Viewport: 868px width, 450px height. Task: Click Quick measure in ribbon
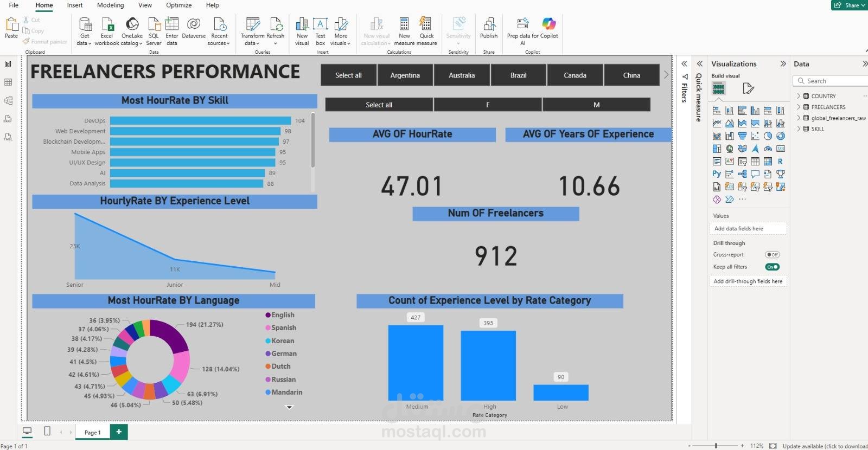tap(426, 31)
